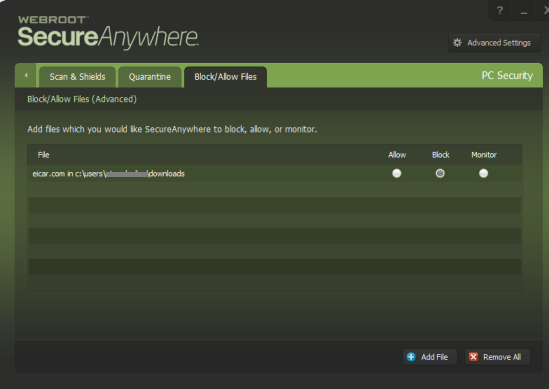Click the Allow column header
This screenshot has width=549, height=389.
[x=397, y=155]
